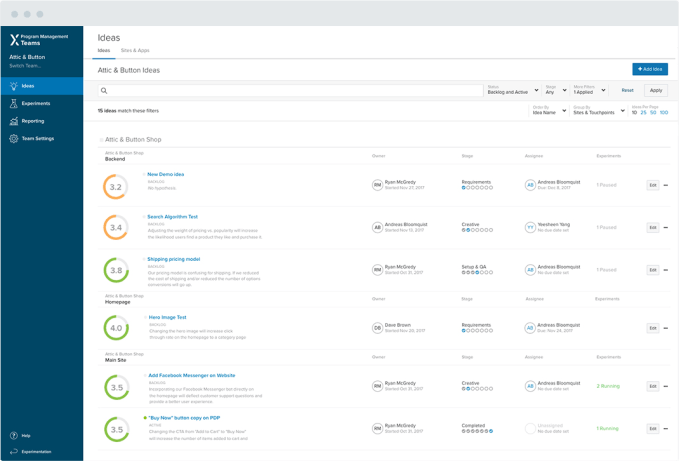
Task: Switch to the Sites & Apps tab
Action: (135, 50)
